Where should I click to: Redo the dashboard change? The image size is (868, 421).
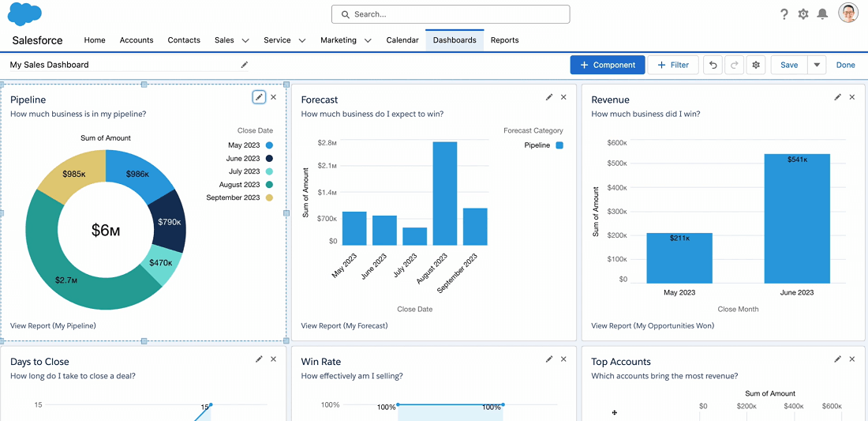coord(734,65)
